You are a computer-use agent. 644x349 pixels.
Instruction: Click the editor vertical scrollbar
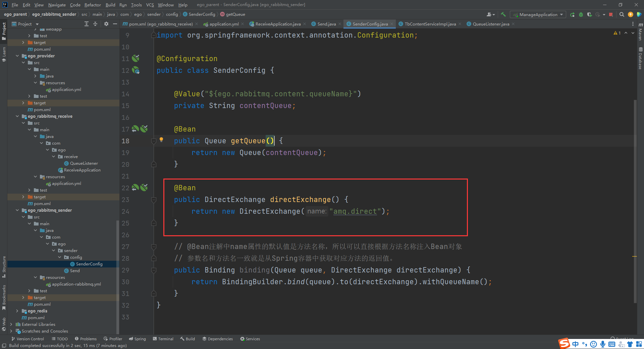coord(635,201)
